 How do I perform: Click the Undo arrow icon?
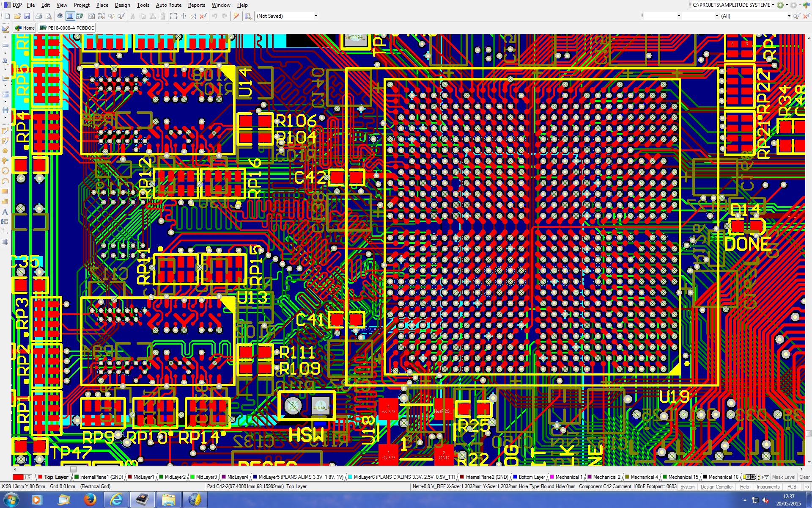(214, 16)
